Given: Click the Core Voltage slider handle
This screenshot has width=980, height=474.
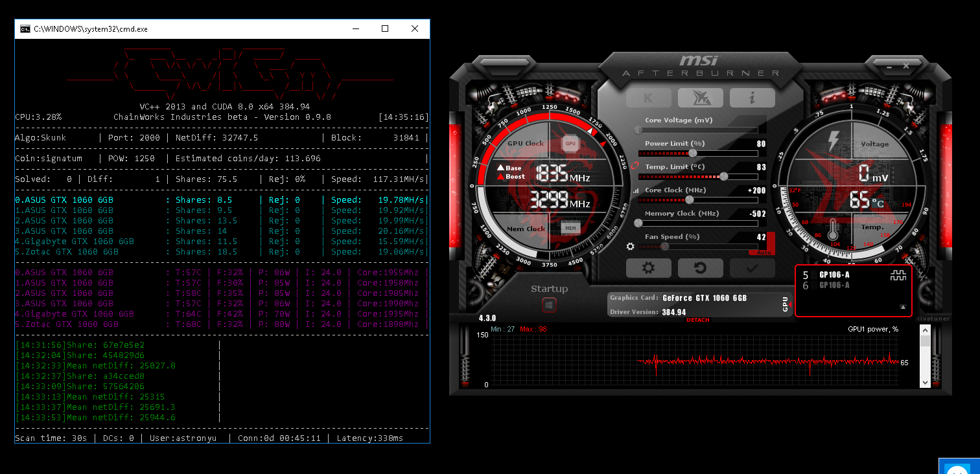Looking at the screenshot, I should point(639,130).
